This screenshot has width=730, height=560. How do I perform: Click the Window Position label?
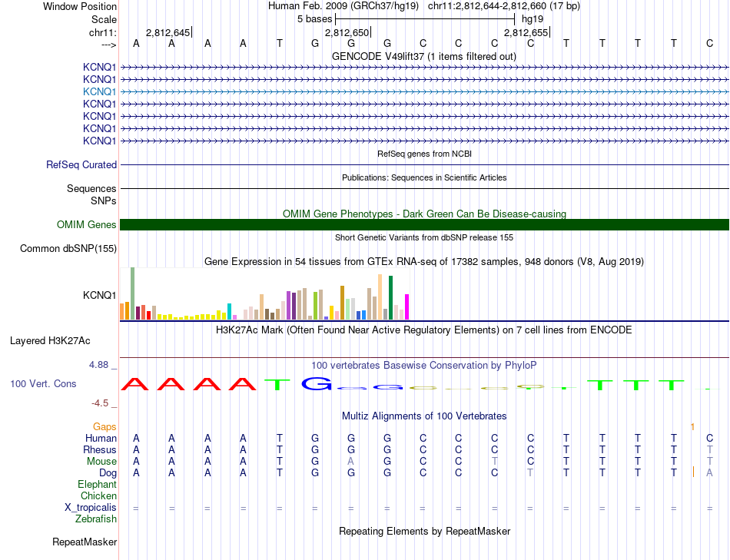(80, 6)
